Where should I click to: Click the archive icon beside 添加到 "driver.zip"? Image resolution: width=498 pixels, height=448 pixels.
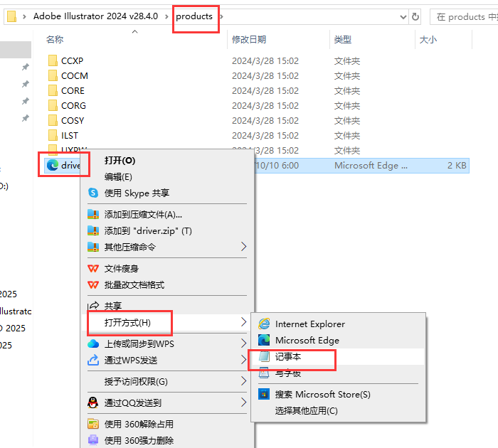[93, 230]
